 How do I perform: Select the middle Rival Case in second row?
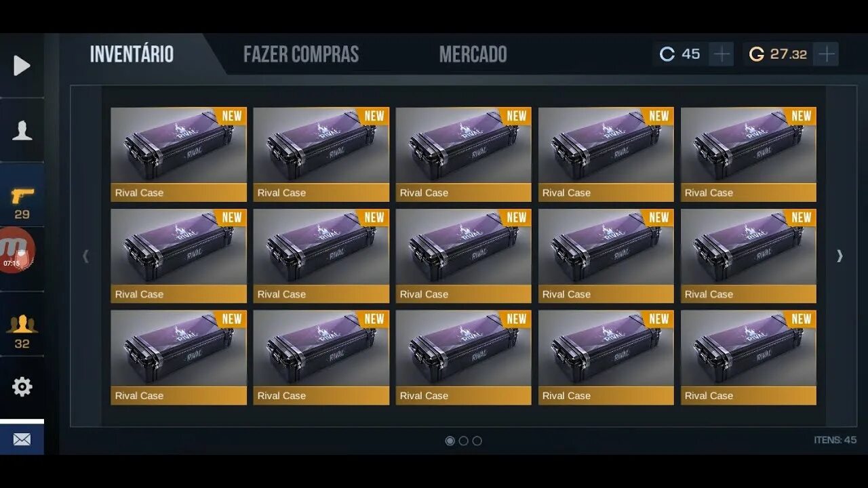(464, 256)
